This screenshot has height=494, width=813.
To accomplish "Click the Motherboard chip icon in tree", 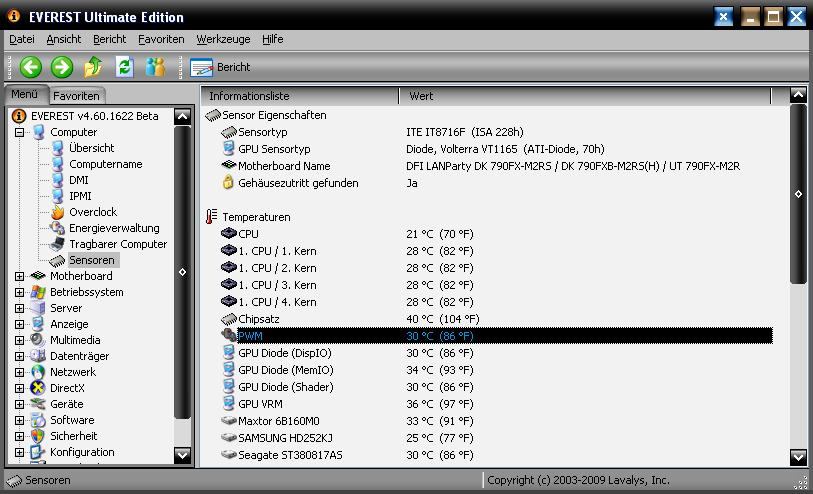I will 38,276.
